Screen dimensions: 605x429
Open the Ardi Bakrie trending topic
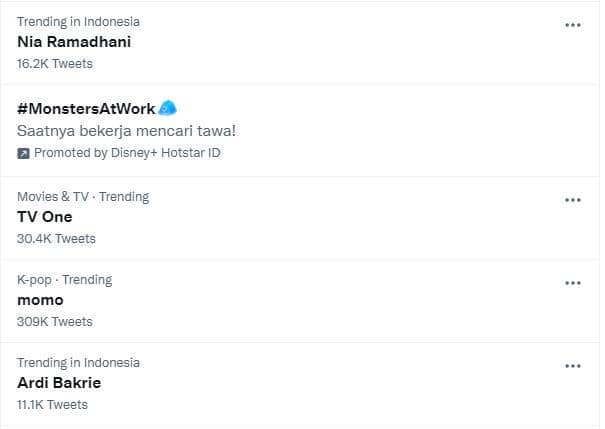click(x=59, y=382)
